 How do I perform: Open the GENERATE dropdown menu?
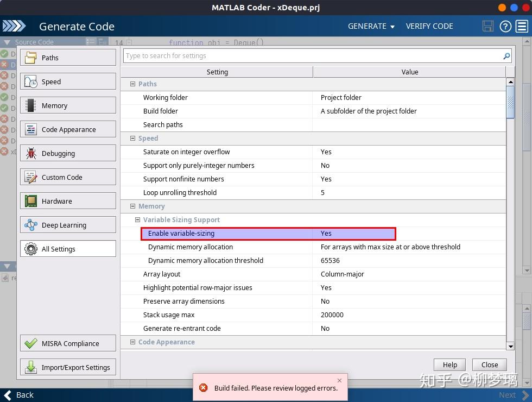pyautogui.click(x=371, y=26)
